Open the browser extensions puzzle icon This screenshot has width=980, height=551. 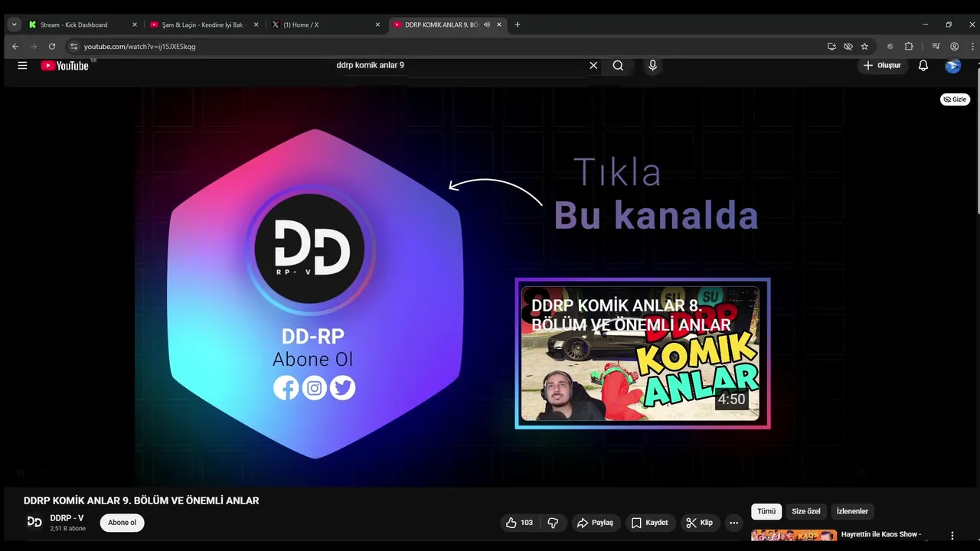[x=909, y=47]
